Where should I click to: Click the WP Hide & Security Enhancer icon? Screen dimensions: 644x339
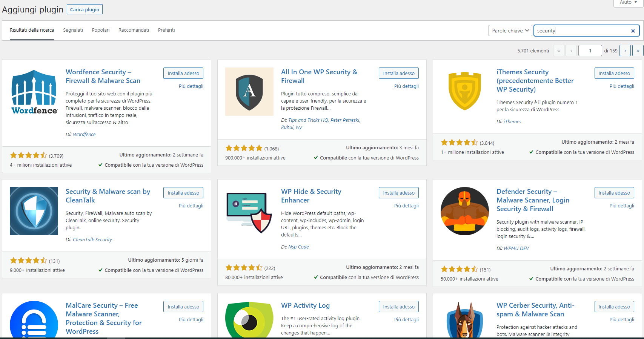[x=249, y=211]
